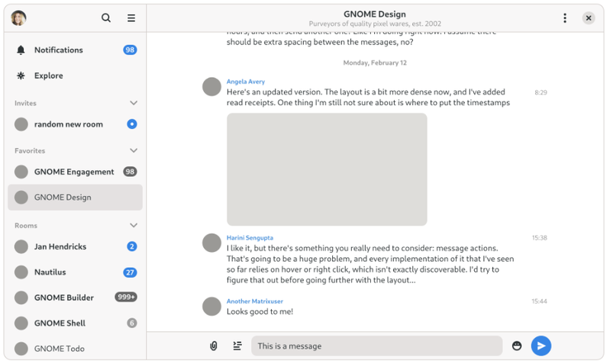Image resolution: width=610 pixels, height=364 pixels.
Task: Click the GNOME Shell room avatar
Action: coord(21,323)
